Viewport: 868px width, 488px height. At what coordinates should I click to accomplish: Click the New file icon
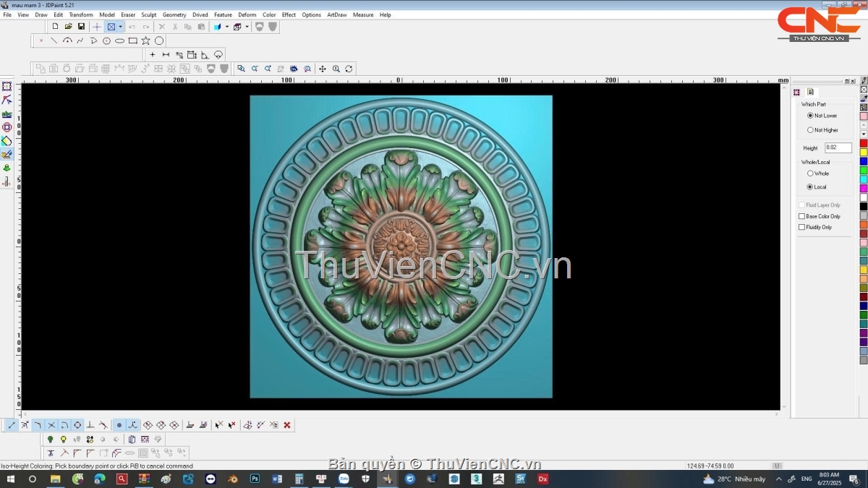[x=55, y=27]
